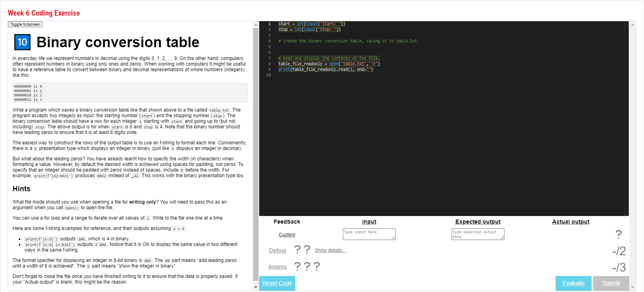Image resolution: width=644 pixels, height=292 pixels.
Task: Click the Input column header
Action: point(369,222)
